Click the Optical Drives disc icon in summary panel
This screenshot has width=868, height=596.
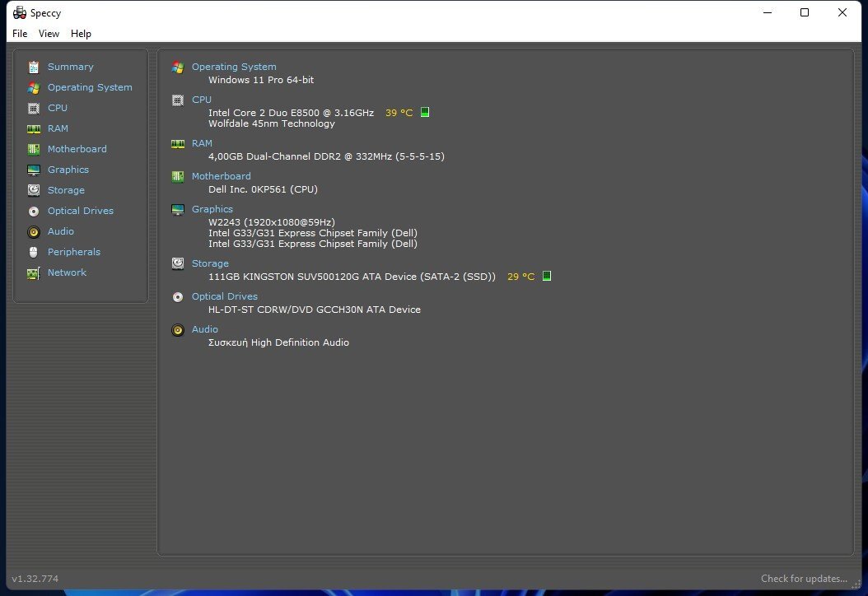pyautogui.click(x=178, y=297)
